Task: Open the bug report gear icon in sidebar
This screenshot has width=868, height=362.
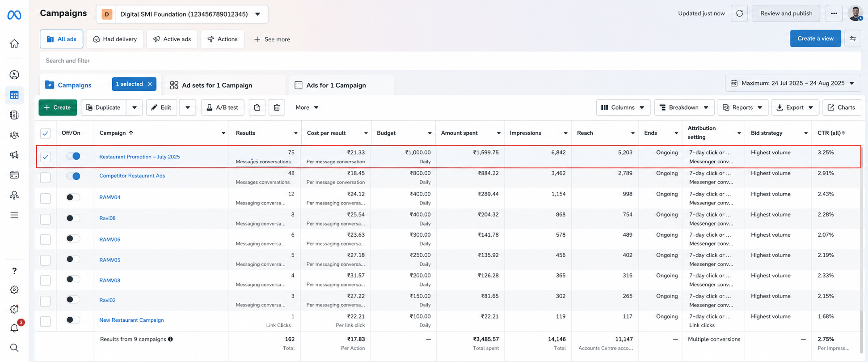Action: point(14,309)
